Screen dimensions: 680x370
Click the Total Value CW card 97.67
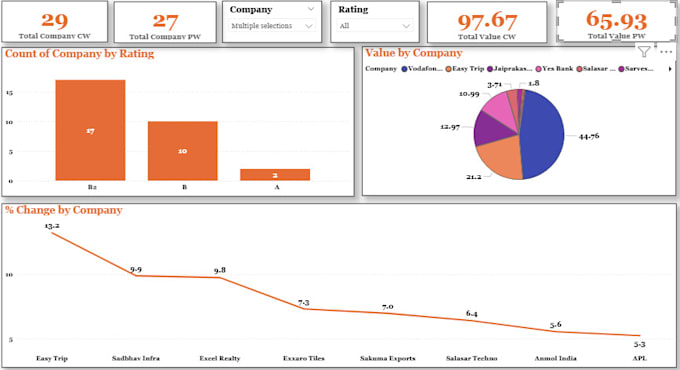(x=487, y=22)
